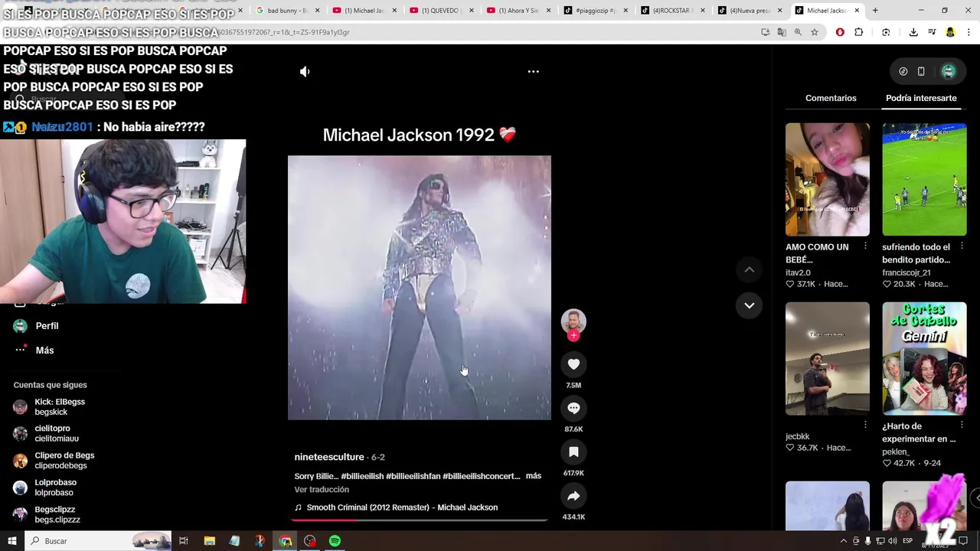Open Chrome downloads icon
Image resolution: width=980 pixels, height=551 pixels.
click(913, 32)
